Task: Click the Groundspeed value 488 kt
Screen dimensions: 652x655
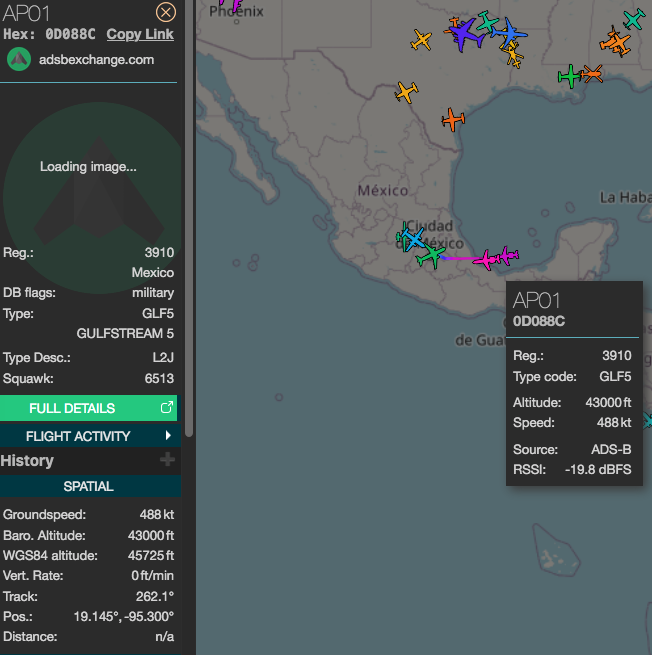Action: [x=157, y=515]
